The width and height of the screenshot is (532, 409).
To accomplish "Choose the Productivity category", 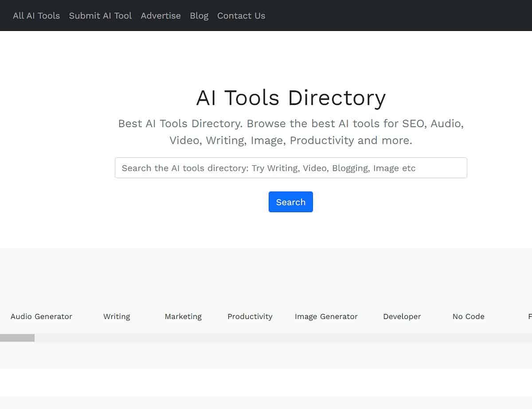I will point(250,316).
